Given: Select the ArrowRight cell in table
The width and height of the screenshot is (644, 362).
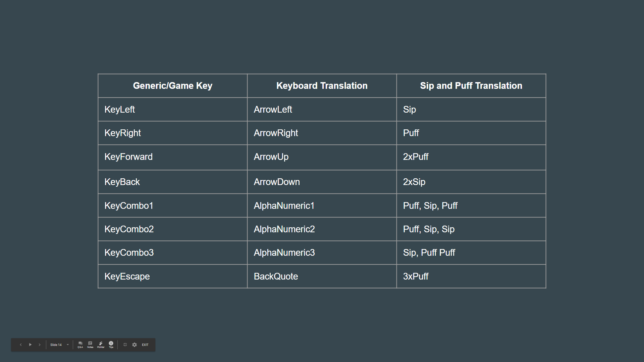Looking at the screenshot, I should tap(322, 133).
